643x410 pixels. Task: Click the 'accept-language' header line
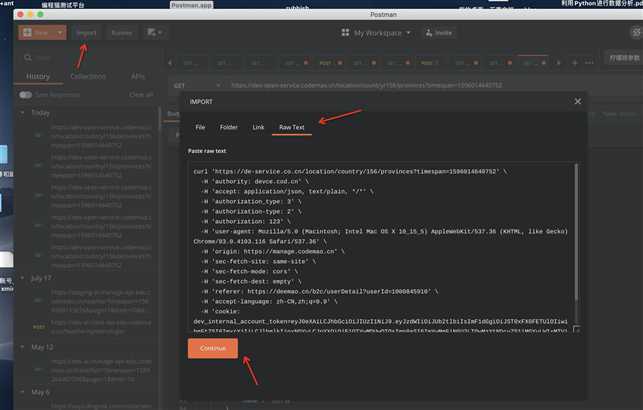pyautogui.click(x=269, y=301)
